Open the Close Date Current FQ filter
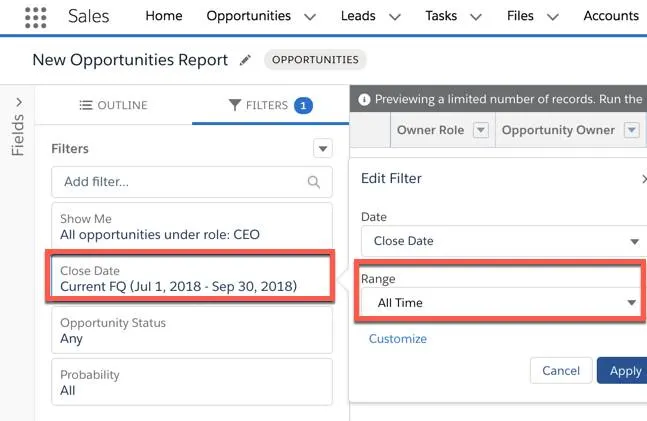Viewport: 647px width, 421px height. [x=191, y=278]
